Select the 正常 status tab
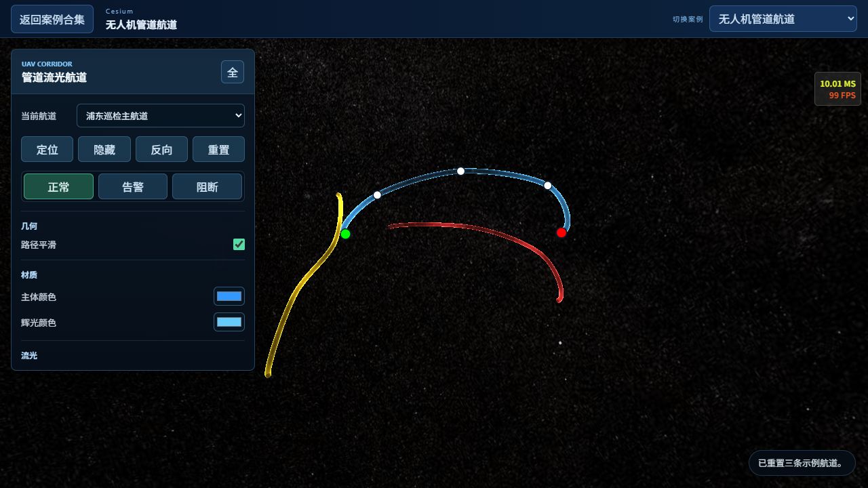Image resolution: width=868 pixels, height=488 pixels. [x=58, y=186]
